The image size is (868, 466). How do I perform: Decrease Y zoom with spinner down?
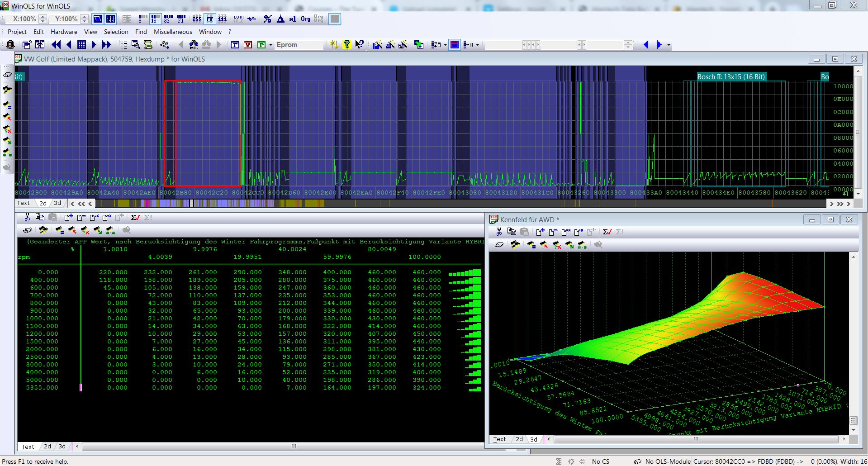click(84, 21)
